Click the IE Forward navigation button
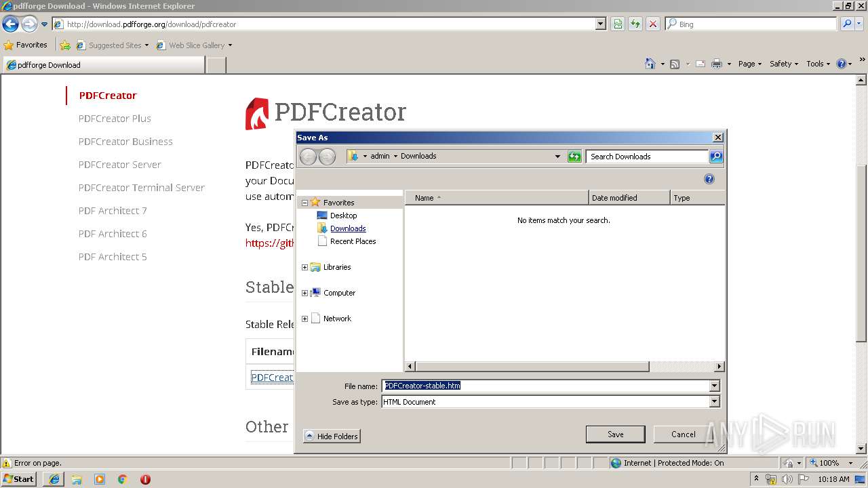 28,24
